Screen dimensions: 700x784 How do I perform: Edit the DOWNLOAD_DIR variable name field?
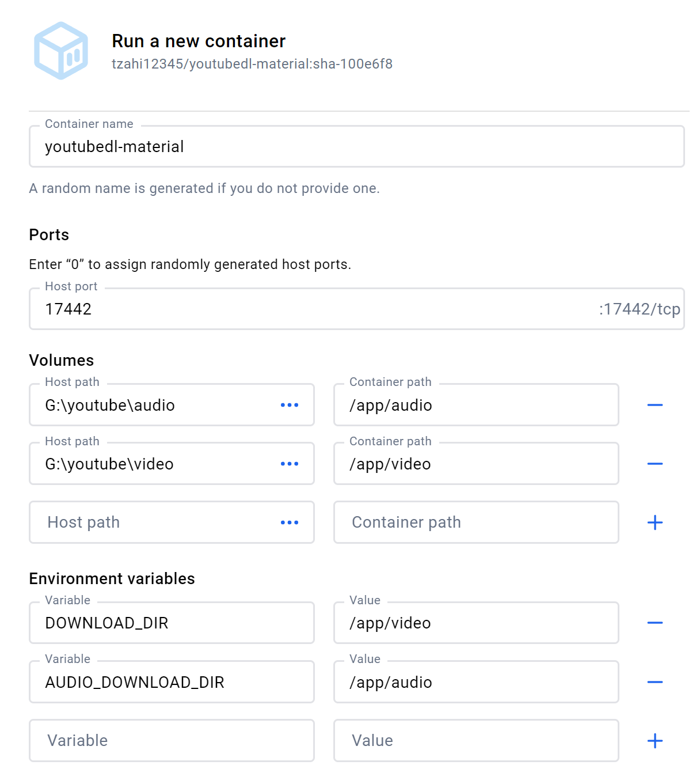coord(171,623)
